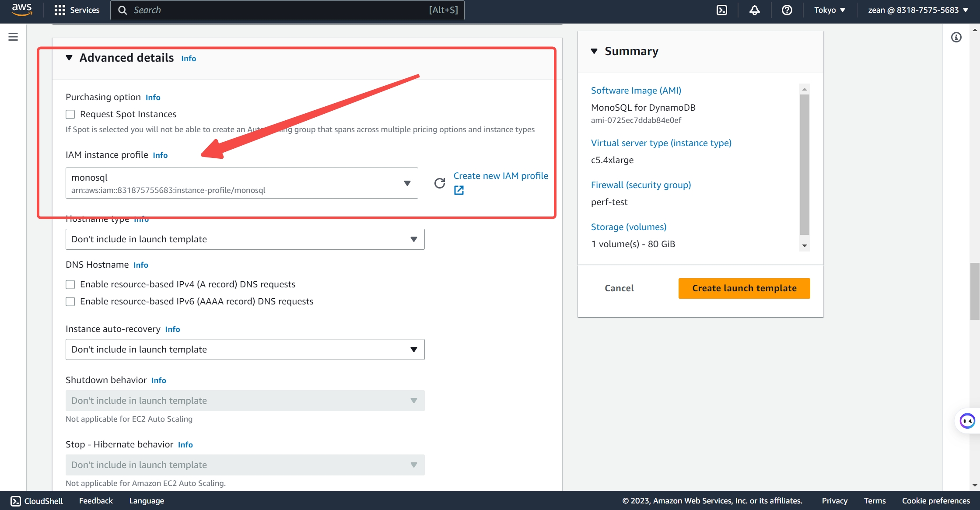Image resolution: width=980 pixels, height=510 pixels.
Task: Open the Software Image (AMI) summary link
Action: click(636, 91)
